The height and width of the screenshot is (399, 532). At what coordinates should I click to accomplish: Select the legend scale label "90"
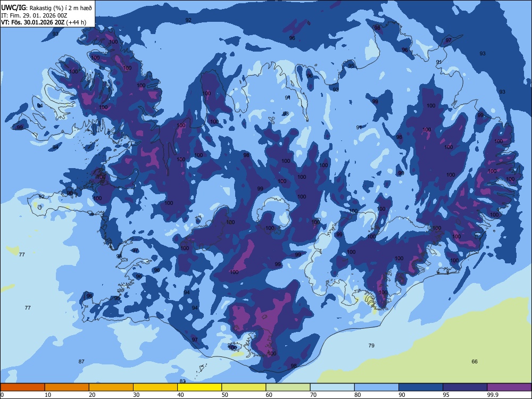(402, 395)
